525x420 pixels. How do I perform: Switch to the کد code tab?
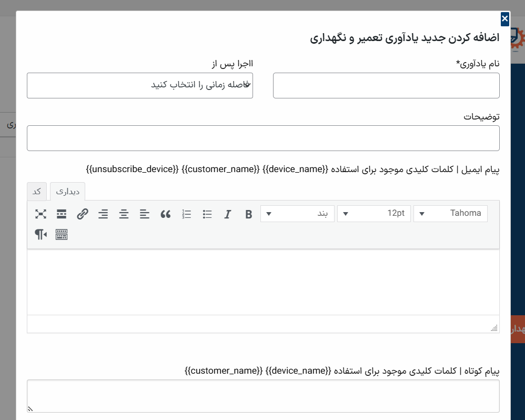(37, 192)
